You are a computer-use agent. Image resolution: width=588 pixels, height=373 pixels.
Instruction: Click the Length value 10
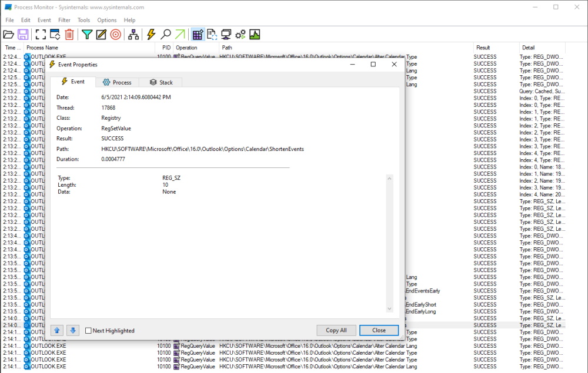165,185
